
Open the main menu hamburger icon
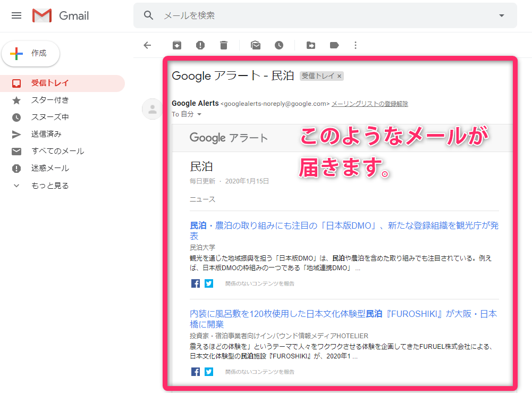click(x=16, y=15)
